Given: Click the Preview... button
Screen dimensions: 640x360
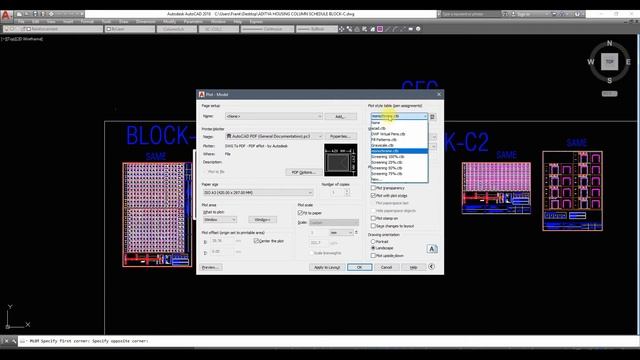Looking at the screenshot, I should click(211, 267).
